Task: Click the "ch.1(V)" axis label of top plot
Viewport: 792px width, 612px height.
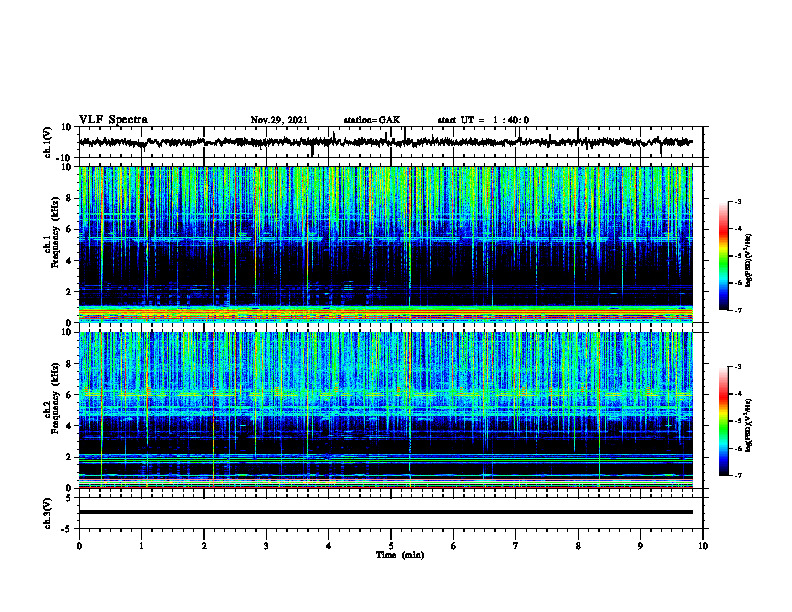Action: click(48, 142)
